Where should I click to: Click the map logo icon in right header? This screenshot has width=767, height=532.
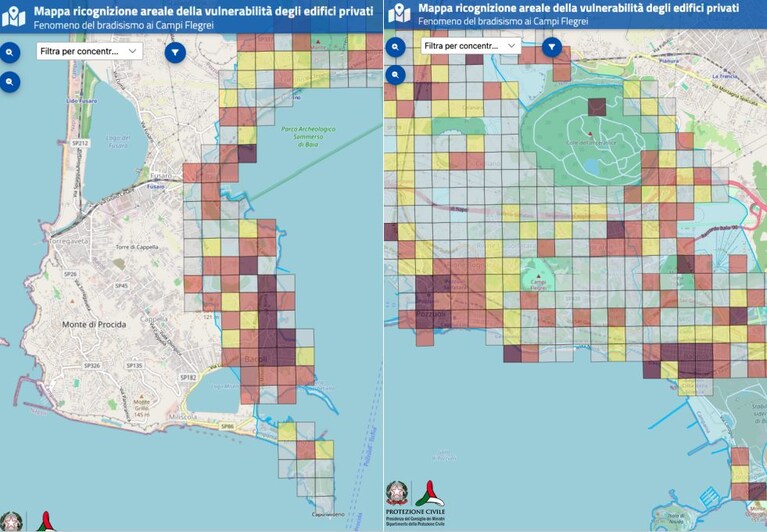(399, 13)
